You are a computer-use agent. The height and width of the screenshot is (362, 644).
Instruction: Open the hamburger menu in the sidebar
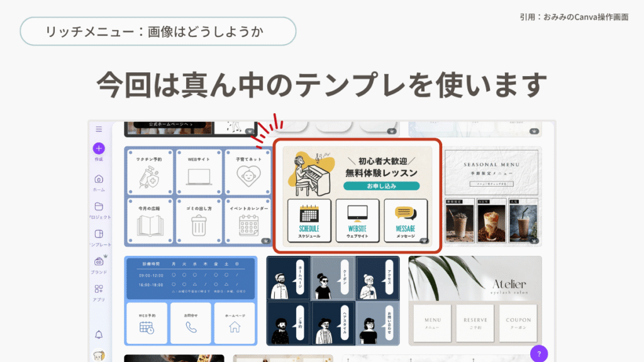(x=99, y=129)
